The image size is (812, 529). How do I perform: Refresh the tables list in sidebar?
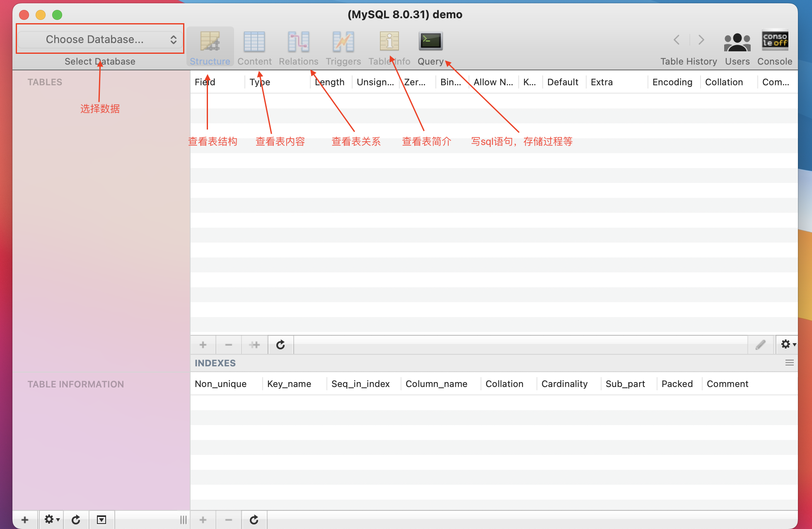[x=76, y=519]
